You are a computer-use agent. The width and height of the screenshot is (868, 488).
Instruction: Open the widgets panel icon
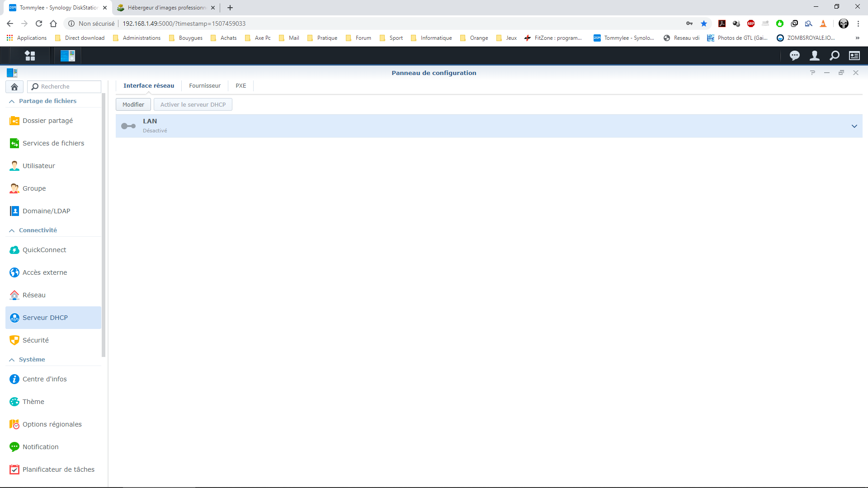(854, 56)
